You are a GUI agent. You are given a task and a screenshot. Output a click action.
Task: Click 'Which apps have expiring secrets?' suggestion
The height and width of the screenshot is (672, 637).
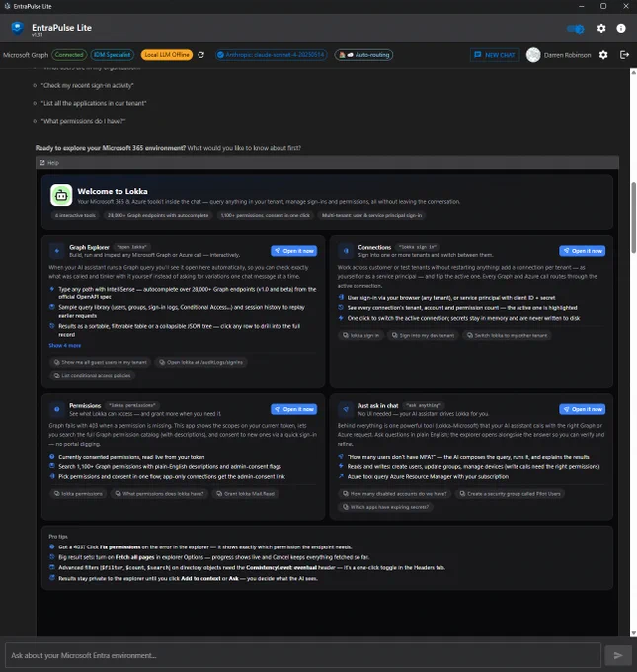tap(385, 507)
